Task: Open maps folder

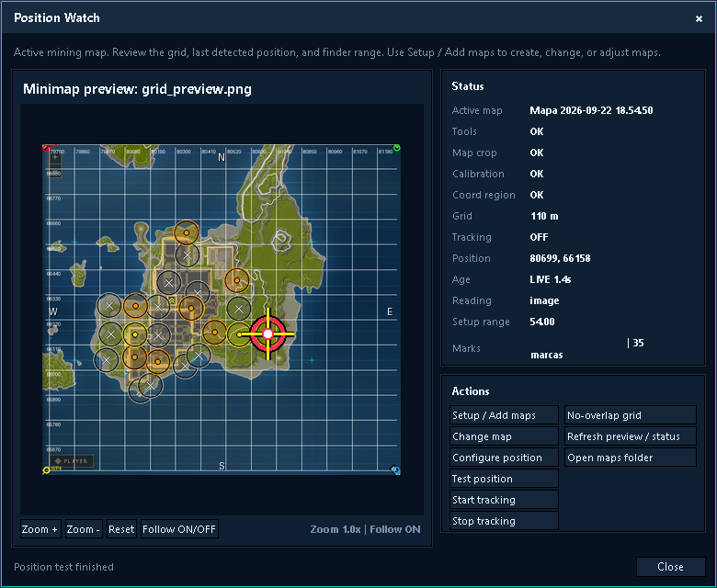Action: coord(631,458)
